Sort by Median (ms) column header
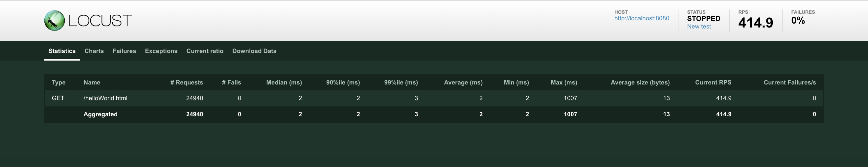The height and width of the screenshot is (167, 868). point(284,82)
